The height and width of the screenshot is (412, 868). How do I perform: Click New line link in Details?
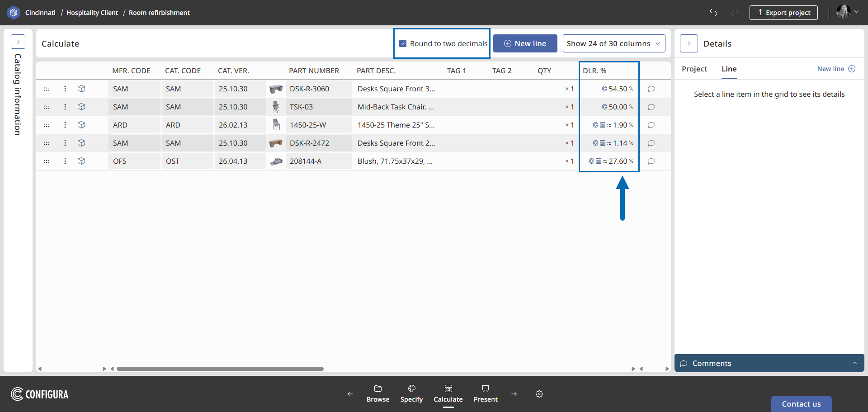[836, 69]
